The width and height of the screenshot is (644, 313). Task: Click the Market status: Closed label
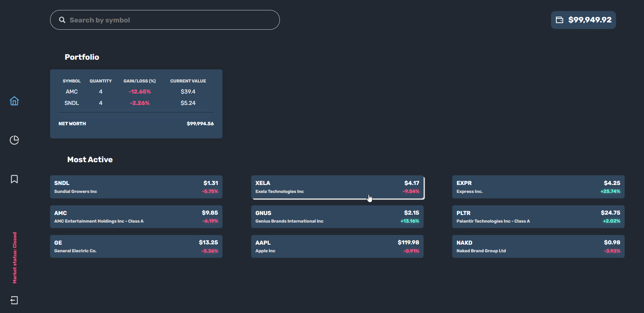(15, 258)
